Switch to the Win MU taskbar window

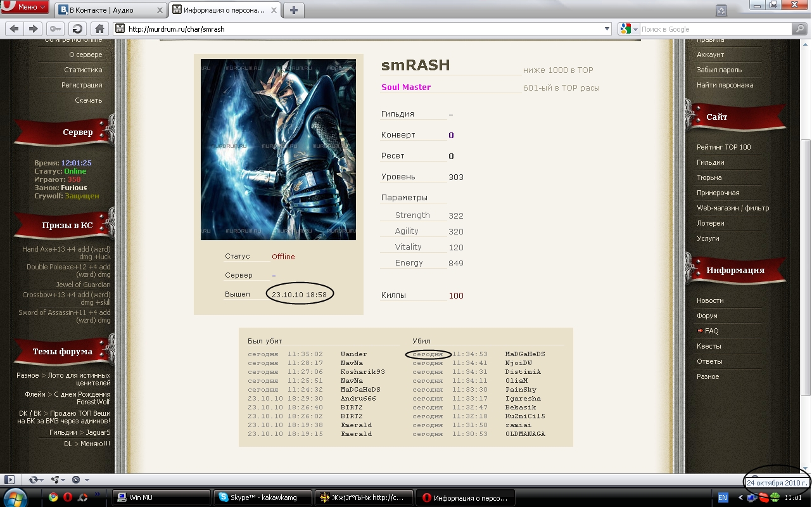coord(162,497)
